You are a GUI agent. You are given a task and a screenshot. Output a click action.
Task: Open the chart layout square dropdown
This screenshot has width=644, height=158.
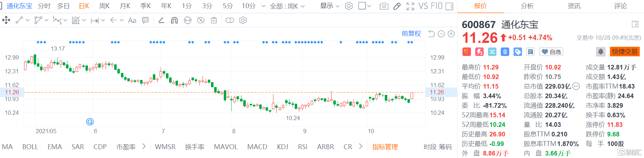pyautogui.click(x=365, y=6)
